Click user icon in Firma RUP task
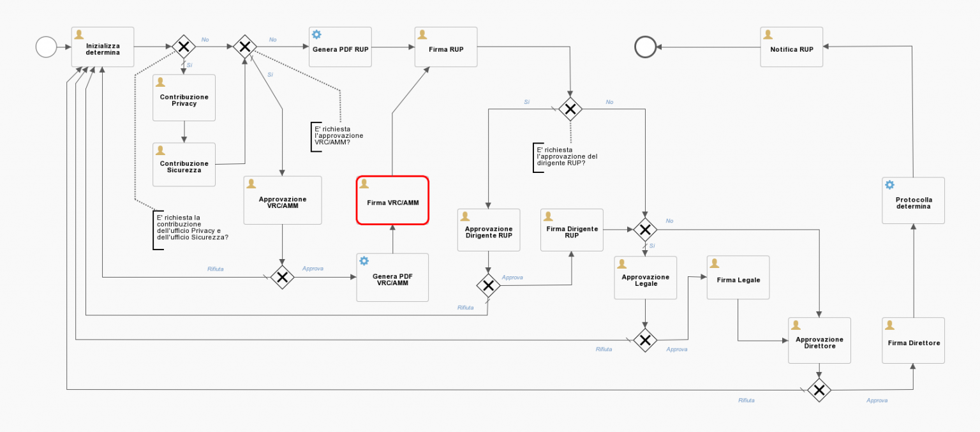 [422, 34]
